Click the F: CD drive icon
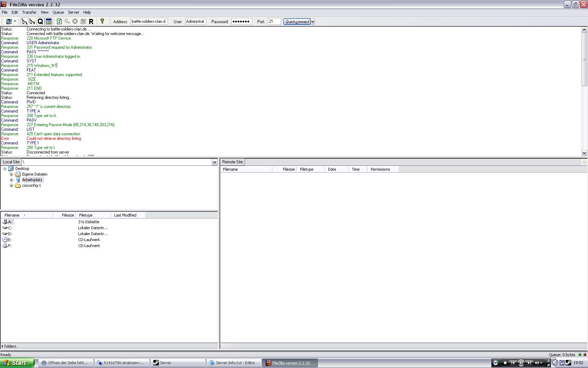Viewport: 588px width, 368px height. pyautogui.click(x=5, y=245)
